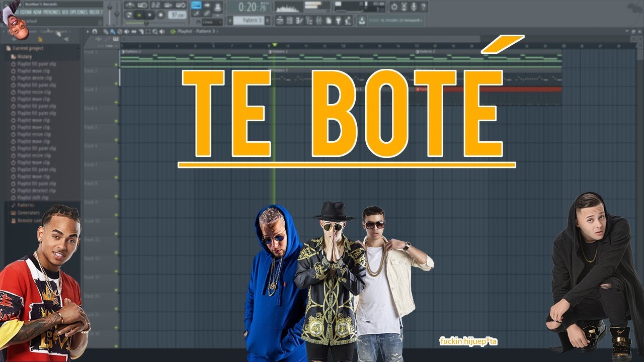Click the record button in transport
Screen dimensions: 644x362
pos(161,15)
